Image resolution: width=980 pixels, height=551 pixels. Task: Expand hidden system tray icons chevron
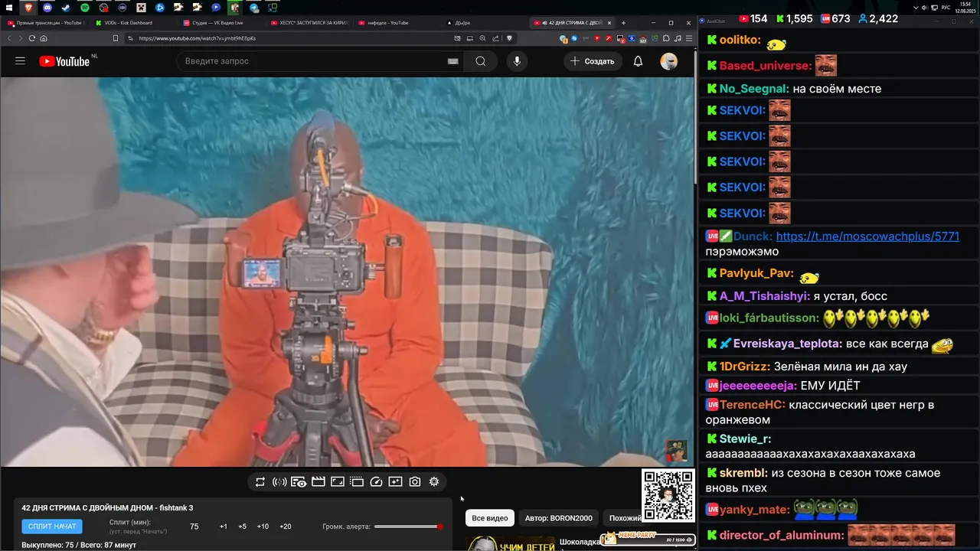(916, 8)
